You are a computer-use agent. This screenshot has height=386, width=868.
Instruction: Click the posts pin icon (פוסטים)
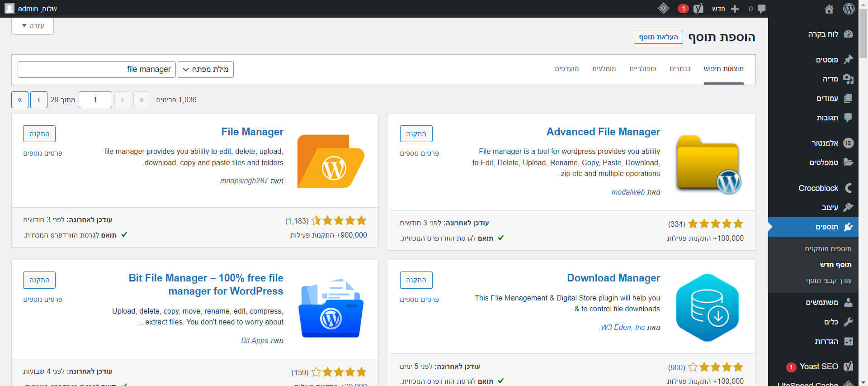point(849,59)
